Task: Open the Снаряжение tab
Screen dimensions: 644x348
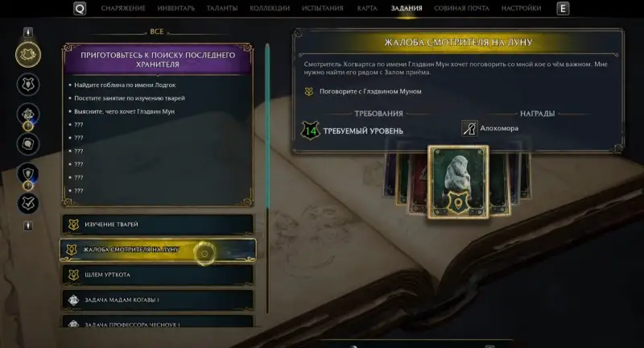Action: [123, 8]
